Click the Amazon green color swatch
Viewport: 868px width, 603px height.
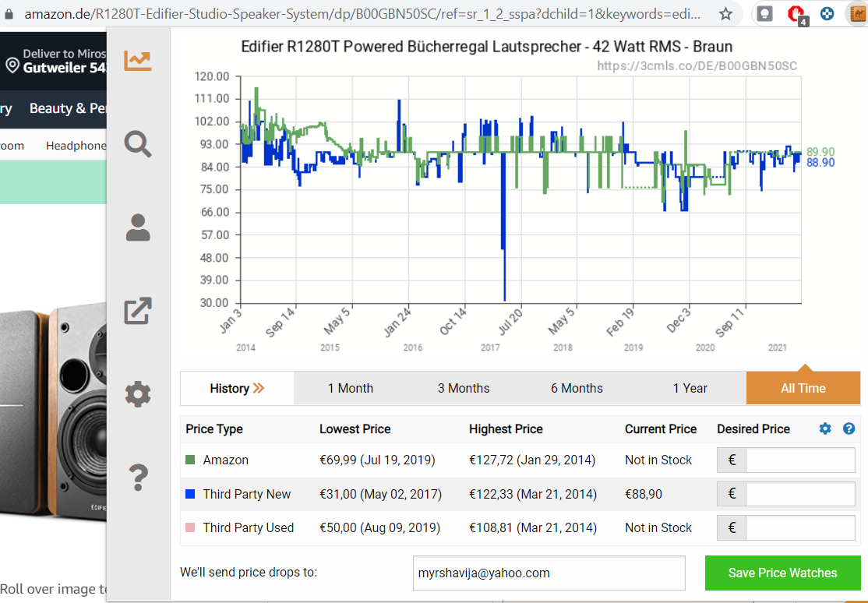190,460
